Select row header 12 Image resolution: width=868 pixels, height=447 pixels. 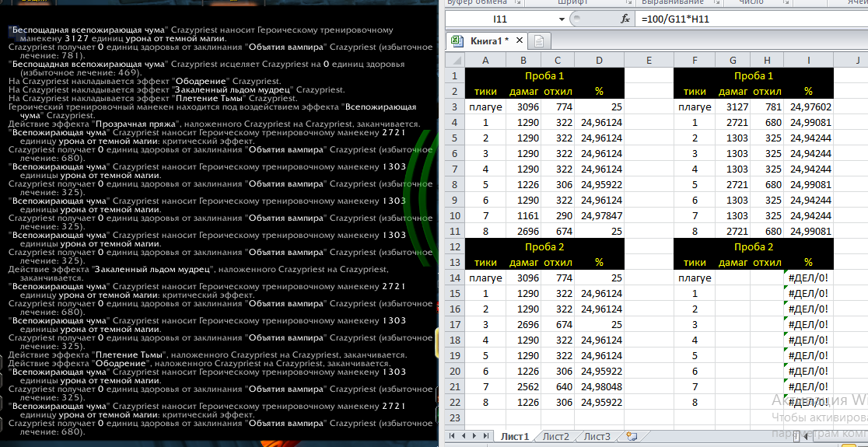(455, 246)
